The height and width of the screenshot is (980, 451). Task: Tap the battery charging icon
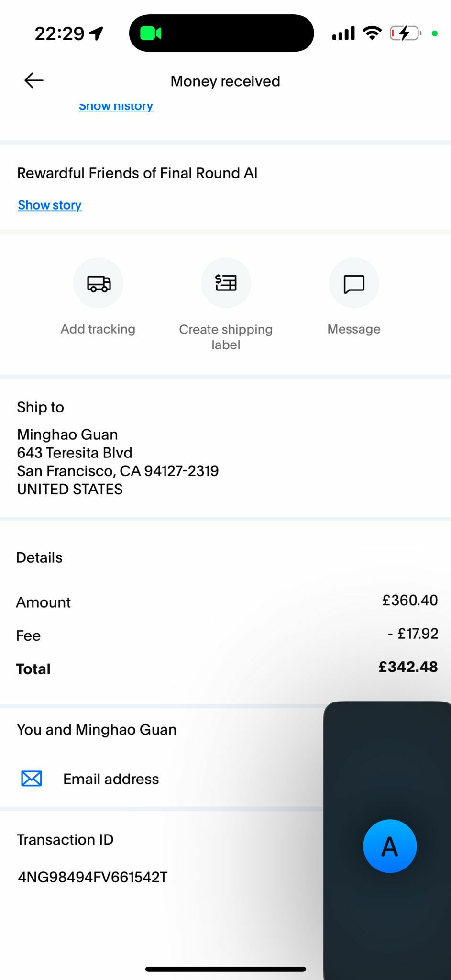coord(405,33)
